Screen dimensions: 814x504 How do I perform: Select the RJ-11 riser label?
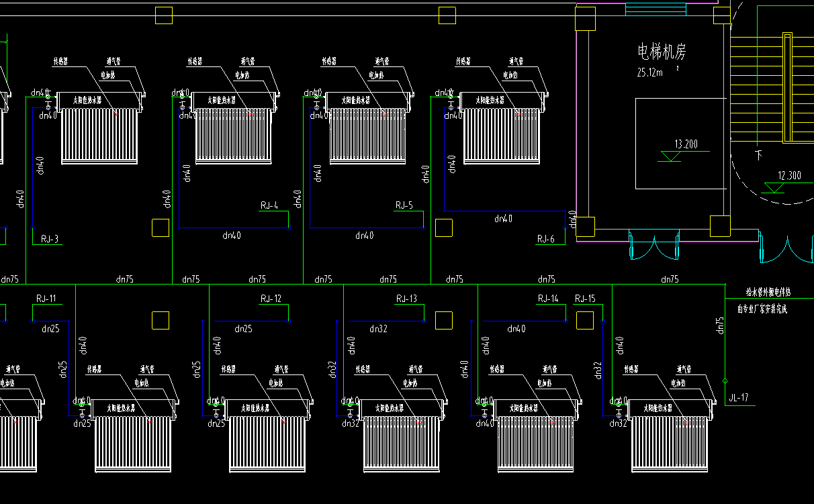[x=46, y=299]
